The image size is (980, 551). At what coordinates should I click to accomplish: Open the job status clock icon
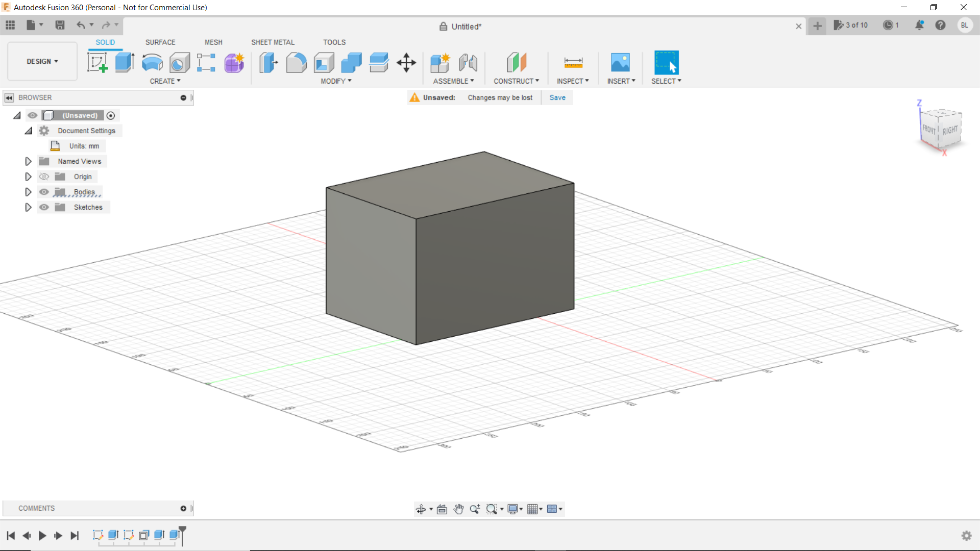(888, 25)
